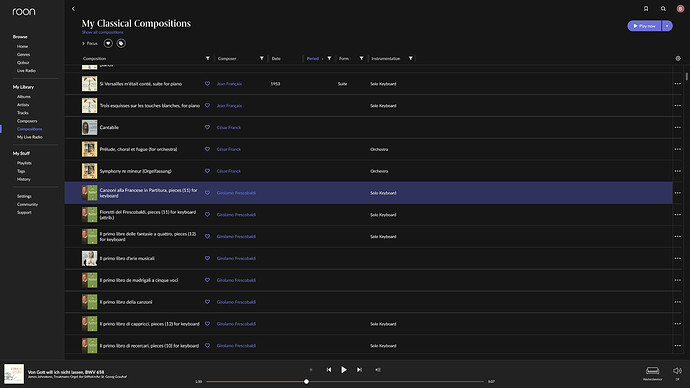Favorite Trois esquisses sur les touches blanches
The width and height of the screenshot is (690, 388).
pyautogui.click(x=207, y=106)
